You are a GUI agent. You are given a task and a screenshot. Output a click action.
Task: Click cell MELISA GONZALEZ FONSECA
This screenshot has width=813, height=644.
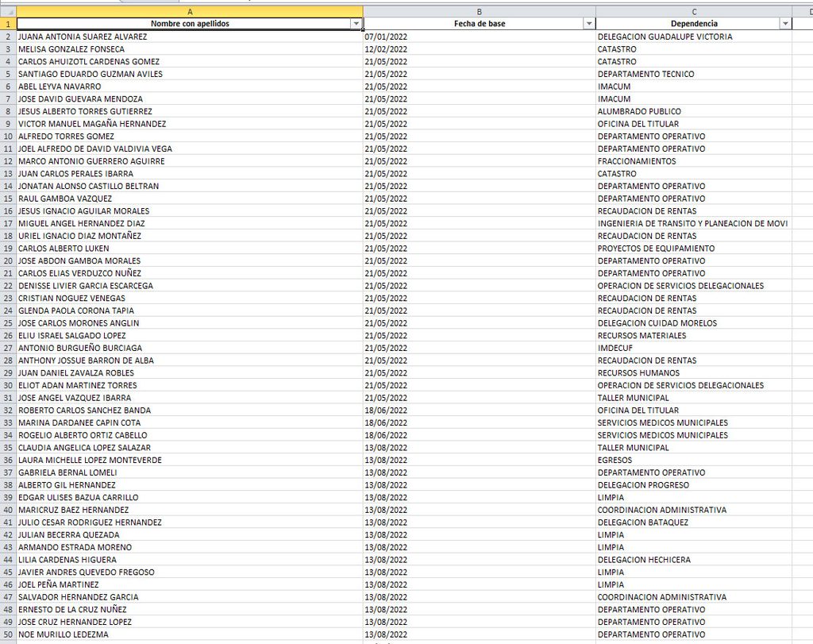click(190, 49)
